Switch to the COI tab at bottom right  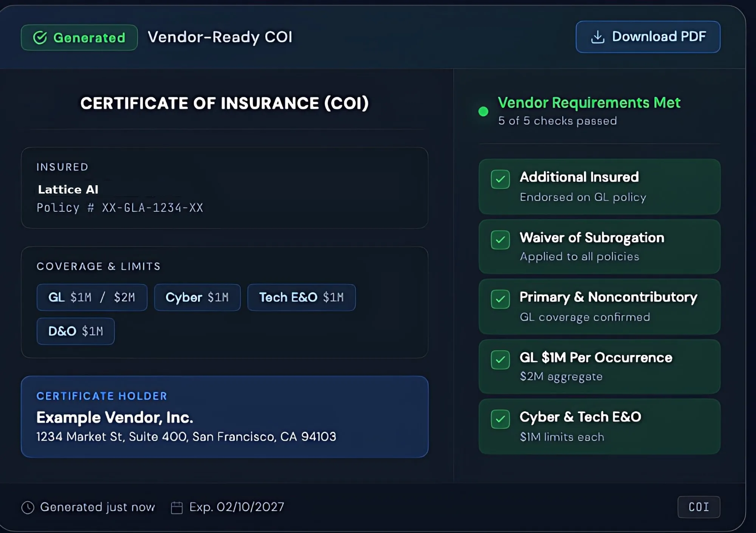click(699, 507)
